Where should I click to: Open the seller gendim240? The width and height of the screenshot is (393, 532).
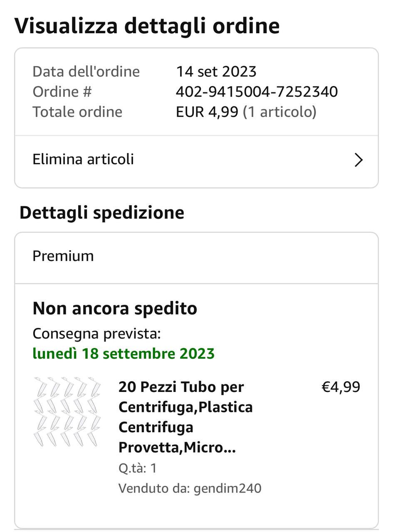(227, 488)
